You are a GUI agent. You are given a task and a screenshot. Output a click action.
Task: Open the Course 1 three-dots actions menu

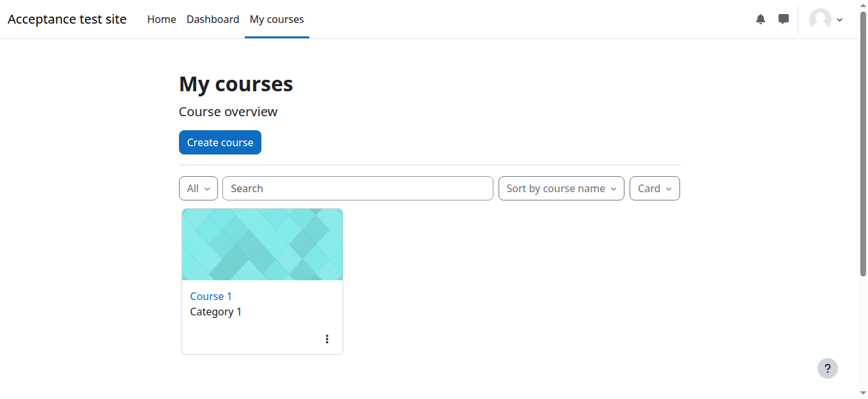coord(327,339)
